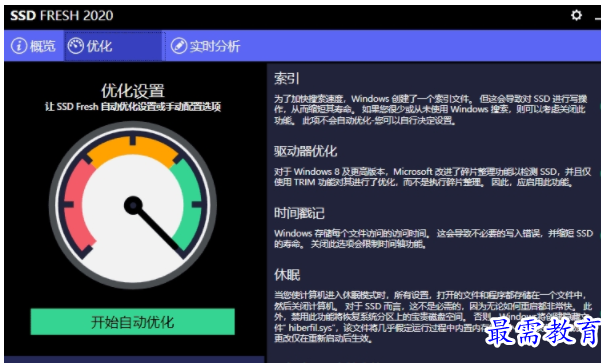The width and height of the screenshot is (609, 363).
Task: Select the 驱动器优化 section heading
Action: (x=305, y=151)
